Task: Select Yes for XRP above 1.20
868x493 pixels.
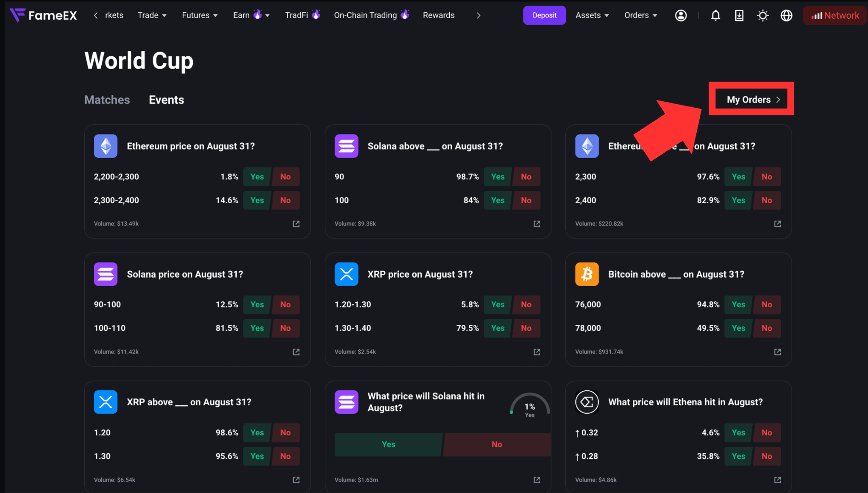Action: (x=257, y=433)
